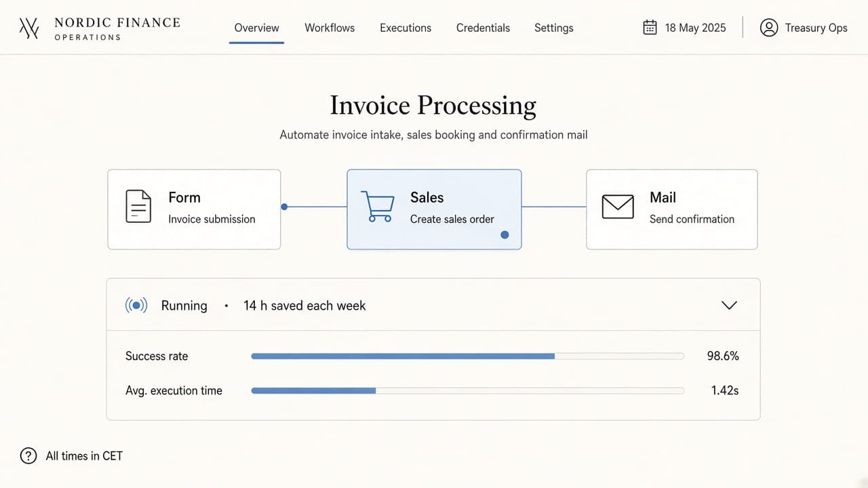Image resolution: width=868 pixels, height=488 pixels.
Task: Click the Nordic Finance logo mark
Action: tap(29, 28)
